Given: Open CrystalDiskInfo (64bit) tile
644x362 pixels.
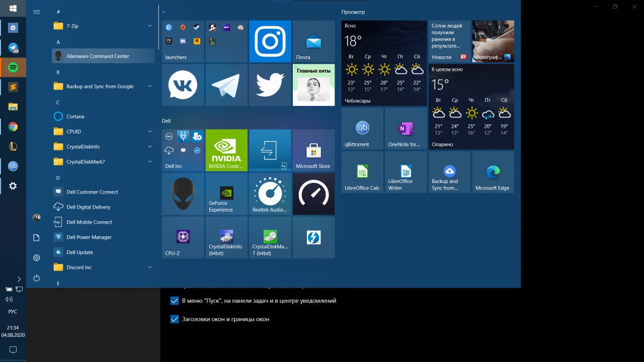Looking at the screenshot, I should [226, 238].
